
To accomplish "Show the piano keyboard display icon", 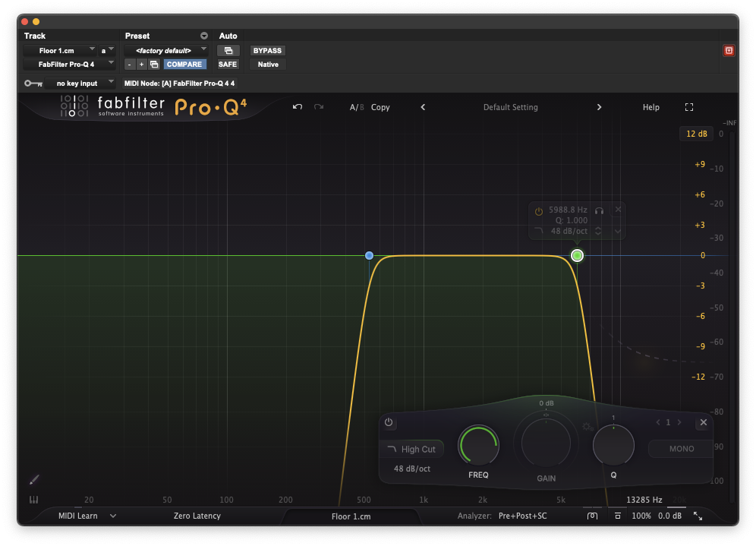I will 33,500.
